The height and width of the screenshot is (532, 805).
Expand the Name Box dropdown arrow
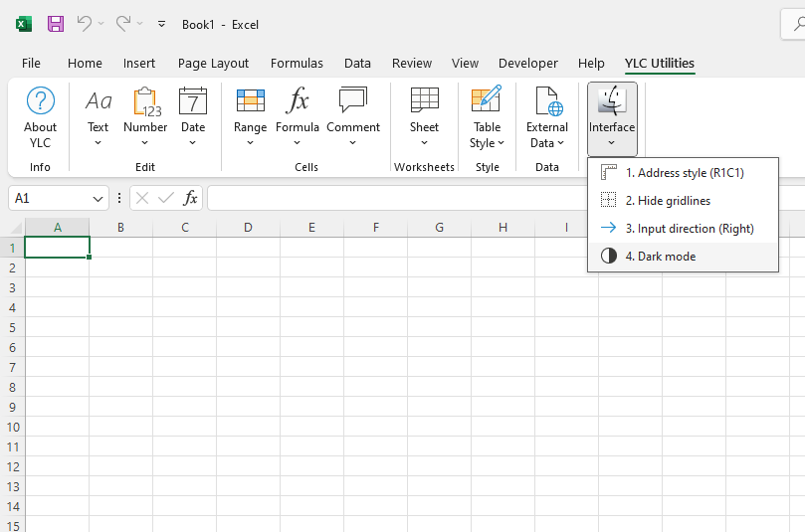98,199
